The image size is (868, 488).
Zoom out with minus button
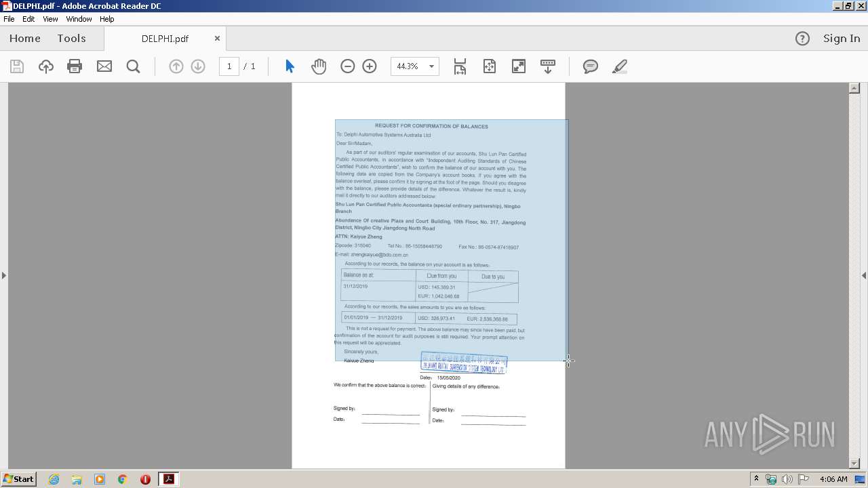348,66
